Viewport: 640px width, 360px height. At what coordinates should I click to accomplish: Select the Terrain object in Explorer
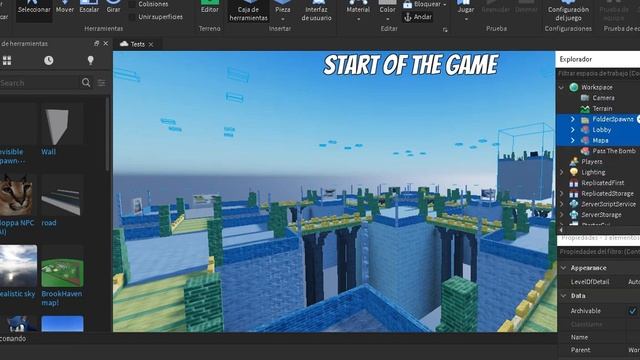602,109
